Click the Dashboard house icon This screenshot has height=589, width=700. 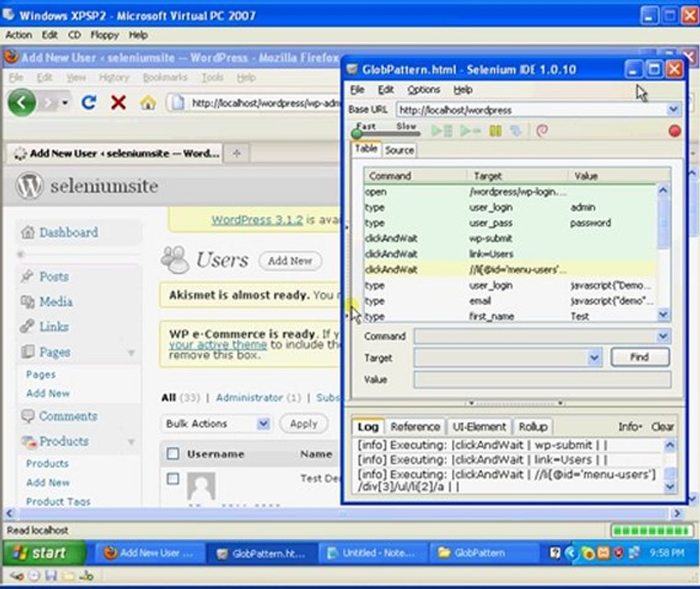click(28, 232)
